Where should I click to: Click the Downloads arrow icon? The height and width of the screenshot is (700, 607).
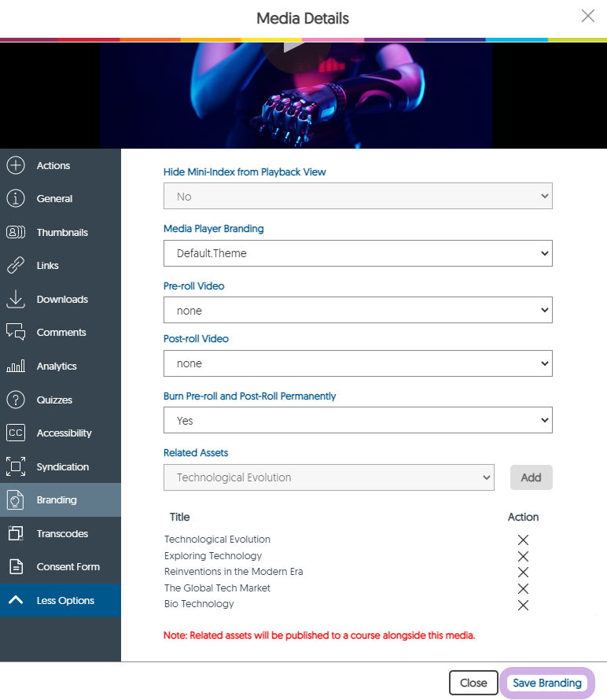click(x=16, y=300)
